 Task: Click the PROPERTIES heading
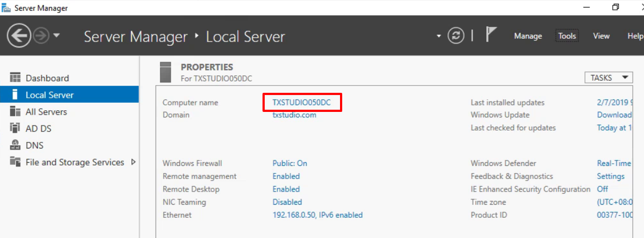207,67
